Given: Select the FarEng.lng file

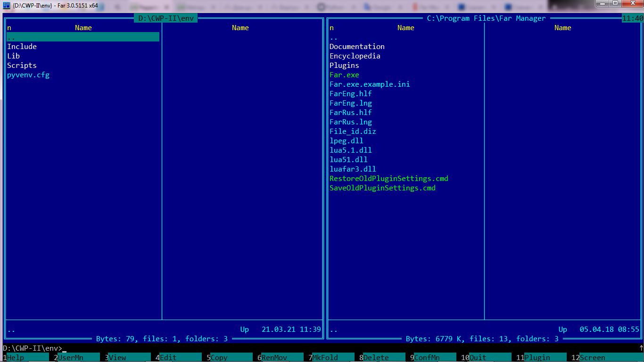Looking at the screenshot, I should (x=351, y=103).
